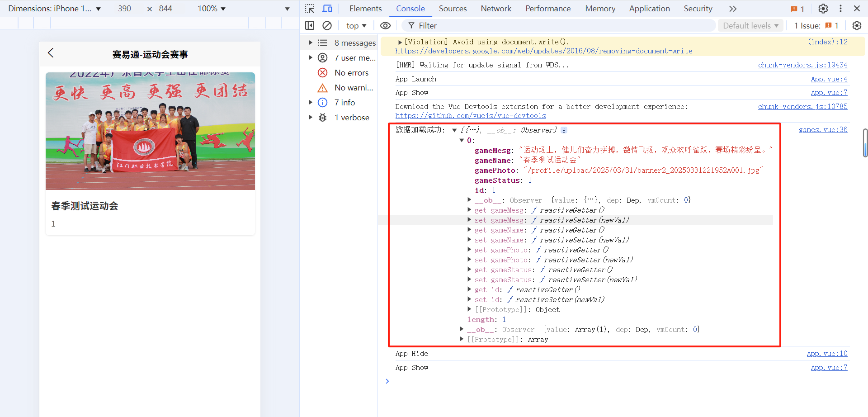This screenshot has height=417, width=868.
Task: Expand the [[Prototype]]: Array entry
Action: tap(462, 339)
